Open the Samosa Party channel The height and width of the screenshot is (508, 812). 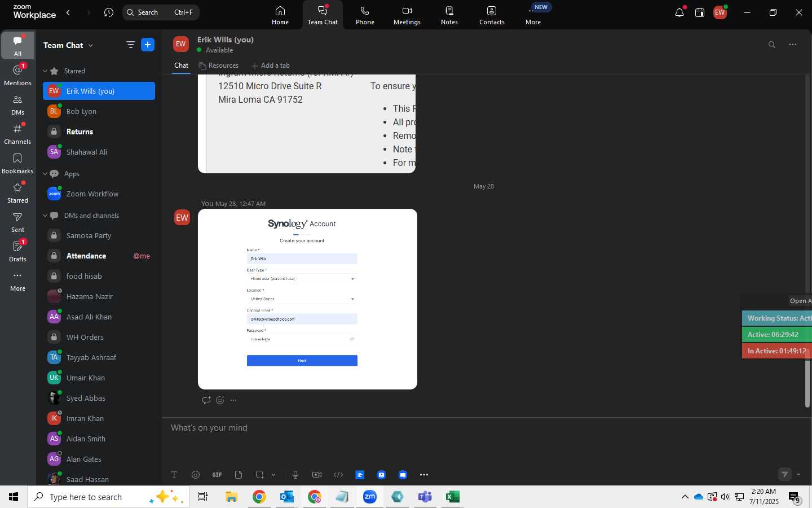[99, 235]
